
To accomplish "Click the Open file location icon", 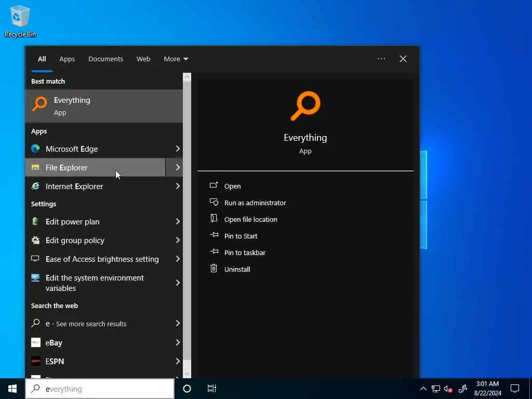I will pyautogui.click(x=214, y=218).
